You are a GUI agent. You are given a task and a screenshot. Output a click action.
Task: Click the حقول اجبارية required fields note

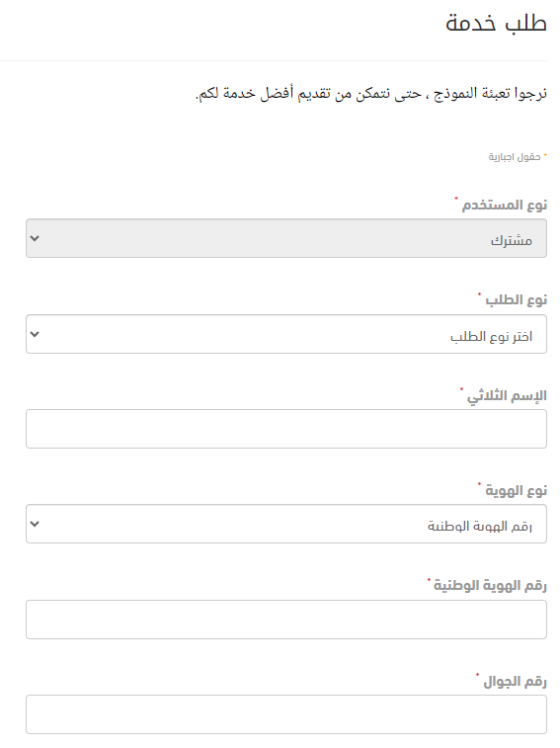pyautogui.click(x=515, y=157)
